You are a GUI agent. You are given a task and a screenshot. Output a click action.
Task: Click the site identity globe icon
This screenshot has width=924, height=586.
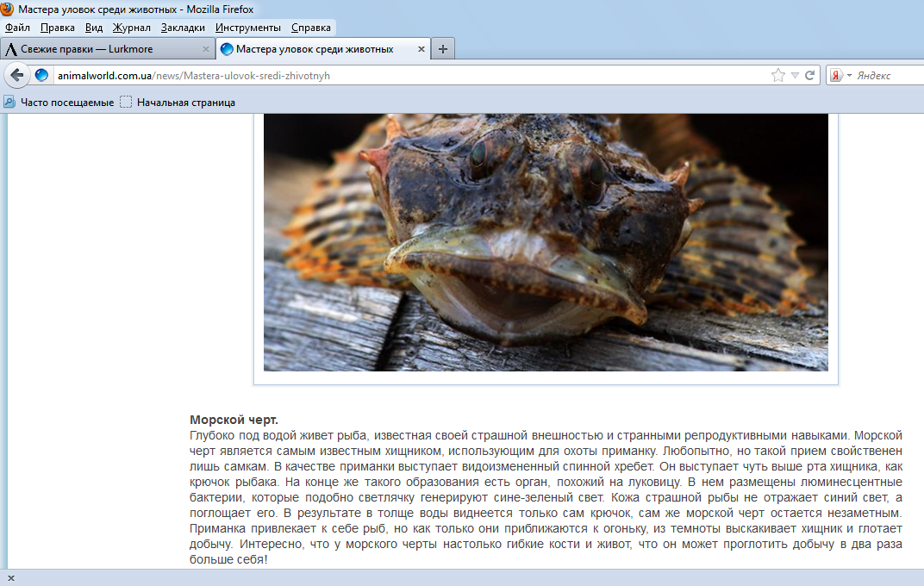41,75
